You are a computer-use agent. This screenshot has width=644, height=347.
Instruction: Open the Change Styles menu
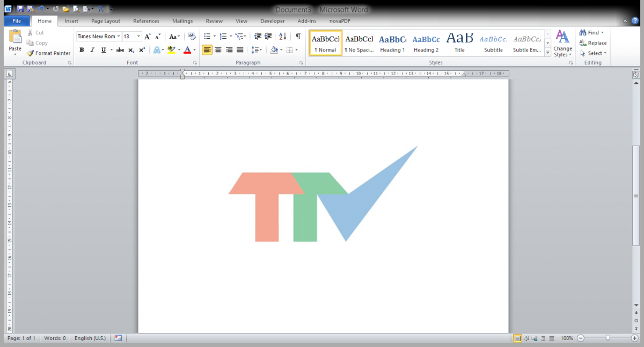tap(562, 43)
